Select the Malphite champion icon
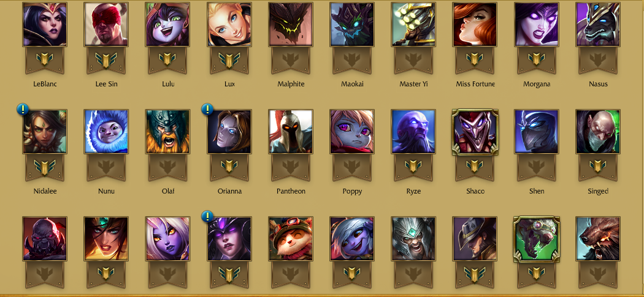This screenshot has width=644, height=297. click(x=291, y=24)
